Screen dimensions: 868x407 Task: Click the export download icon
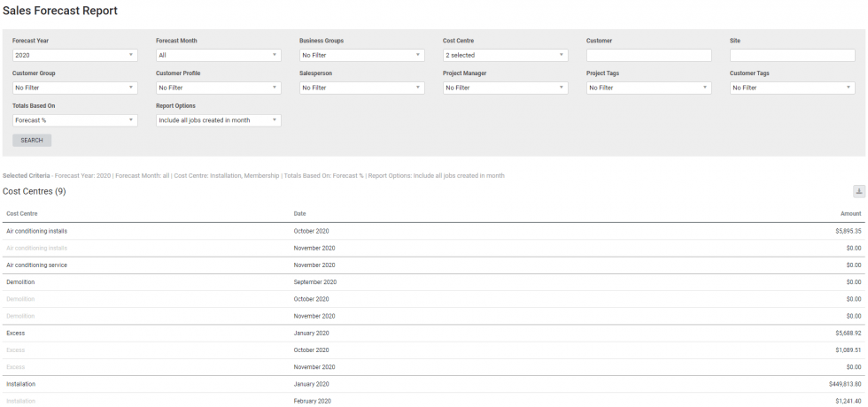pyautogui.click(x=858, y=191)
